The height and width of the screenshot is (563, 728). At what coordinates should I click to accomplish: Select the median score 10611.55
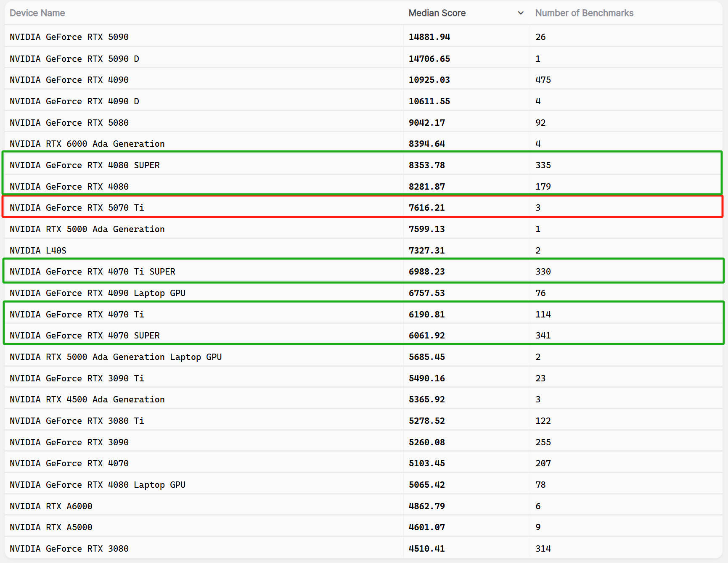(x=429, y=101)
